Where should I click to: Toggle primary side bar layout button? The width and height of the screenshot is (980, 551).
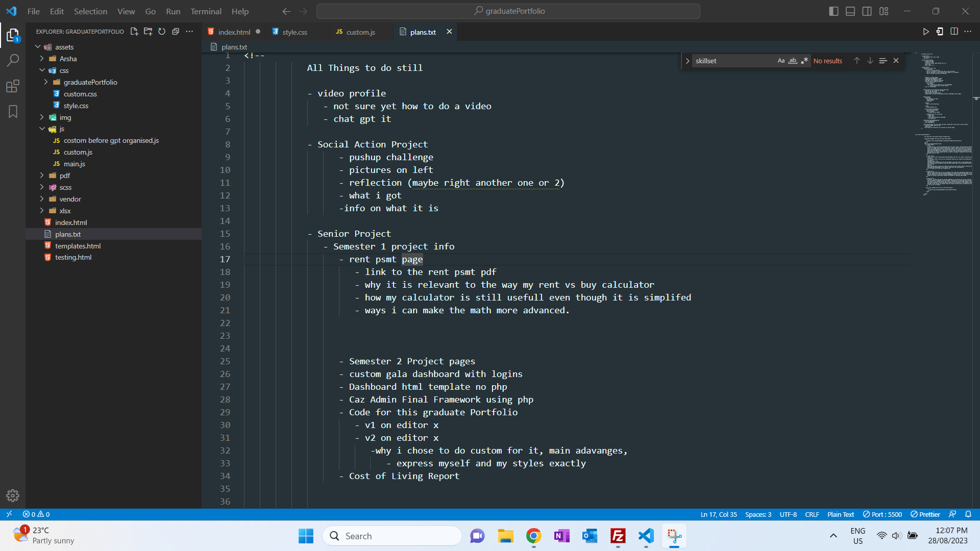coord(834,11)
